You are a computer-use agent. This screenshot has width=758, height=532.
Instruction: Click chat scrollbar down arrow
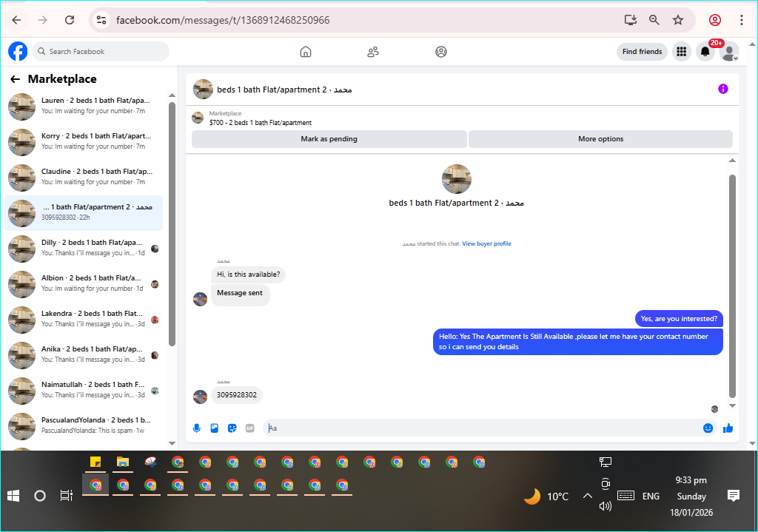(732, 406)
